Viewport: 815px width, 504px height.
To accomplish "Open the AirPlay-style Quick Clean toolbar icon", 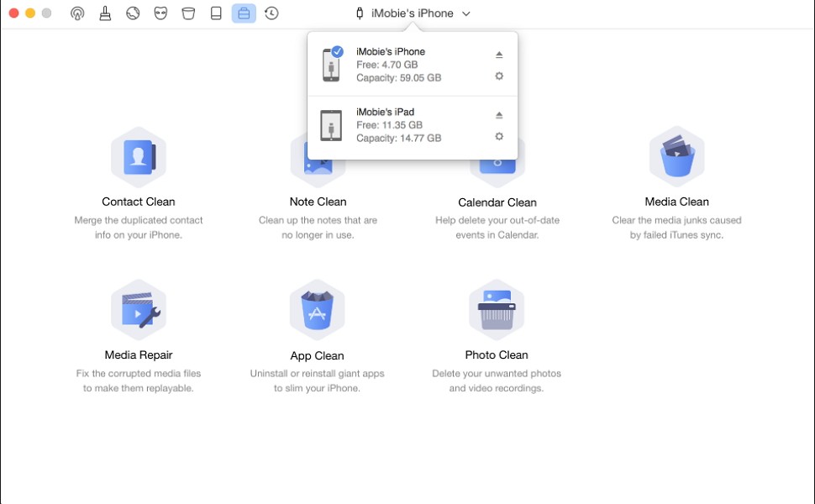I will (77, 13).
